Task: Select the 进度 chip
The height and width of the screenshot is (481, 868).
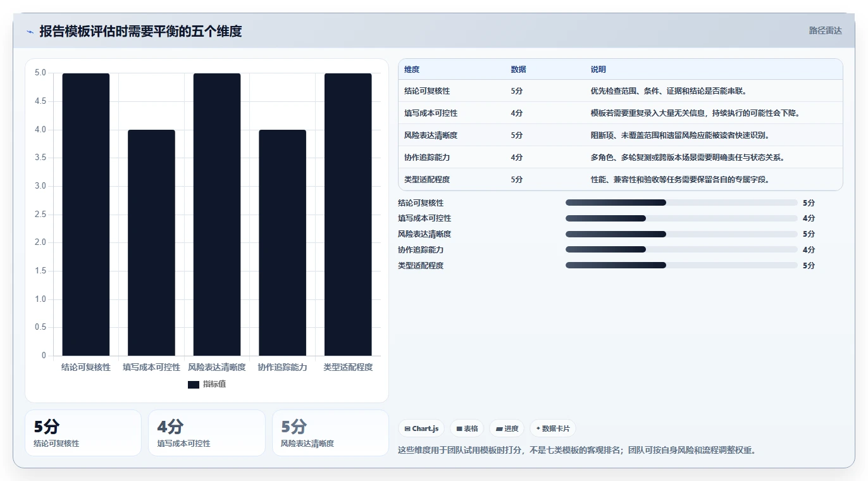Action: click(x=507, y=428)
